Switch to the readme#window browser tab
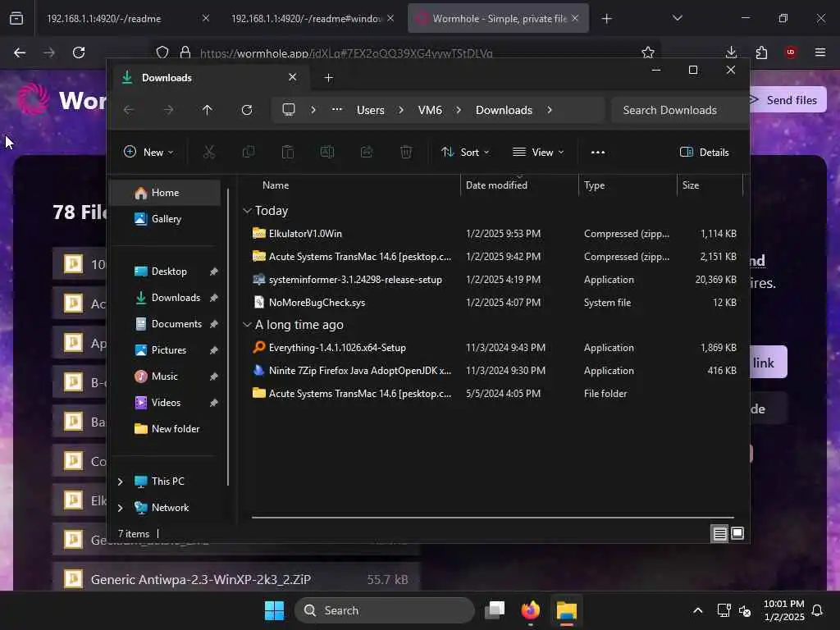The image size is (840, 630). (x=313, y=18)
